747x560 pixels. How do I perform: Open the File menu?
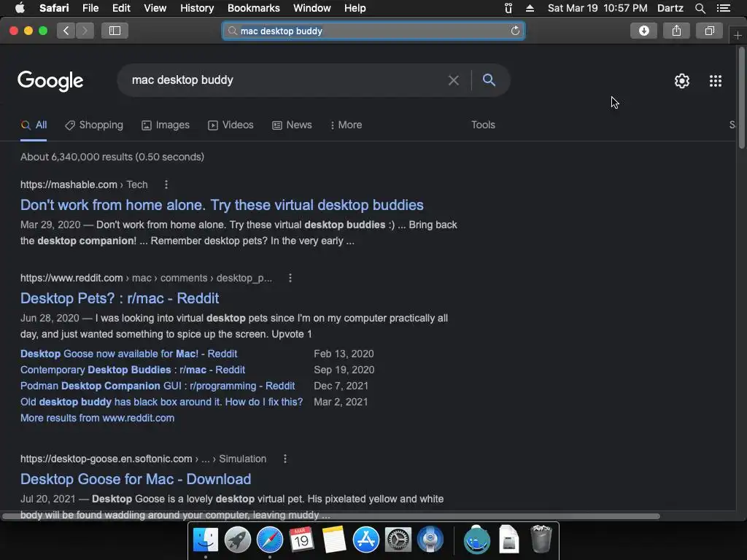(x=90, y=8)
